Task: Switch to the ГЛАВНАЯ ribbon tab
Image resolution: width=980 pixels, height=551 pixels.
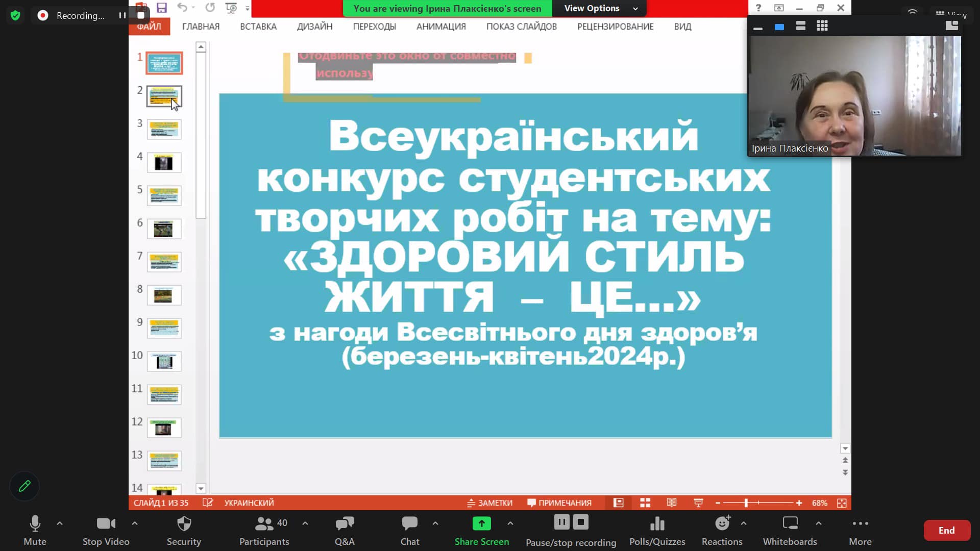Action: click(201, 27)
